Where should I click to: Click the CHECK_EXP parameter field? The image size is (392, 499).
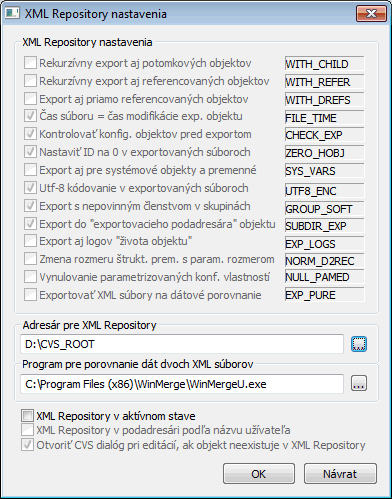coord(325,135)
